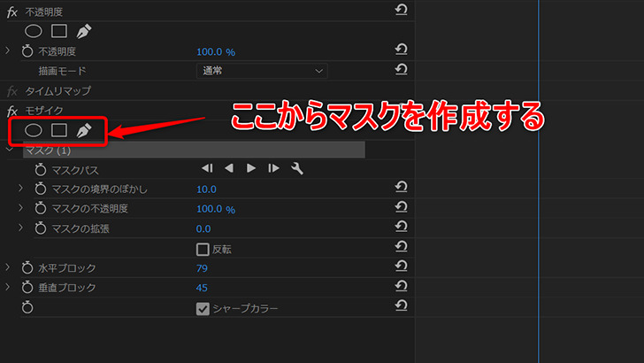Toggle stopwatch for マスクの拡張
The width and height of the screenshot is (644, 363).
click(x=41, y=228)
